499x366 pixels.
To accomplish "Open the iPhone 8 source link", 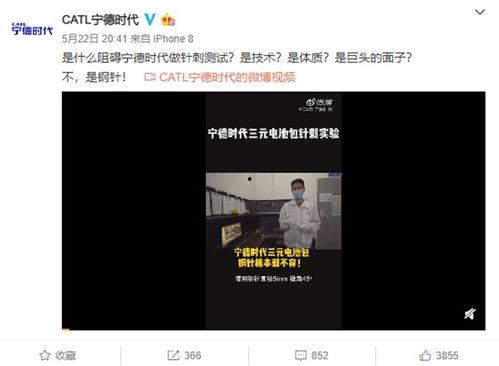I will (173, 39).
